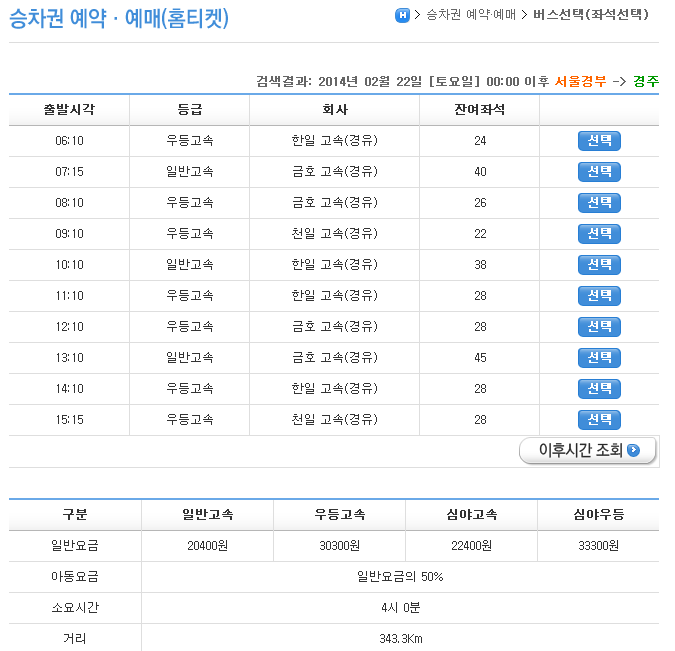This screenshot has height=651, width=675.
Task: Select the 13:10 bus with 선택 button
Action: [x=599, y=358]
